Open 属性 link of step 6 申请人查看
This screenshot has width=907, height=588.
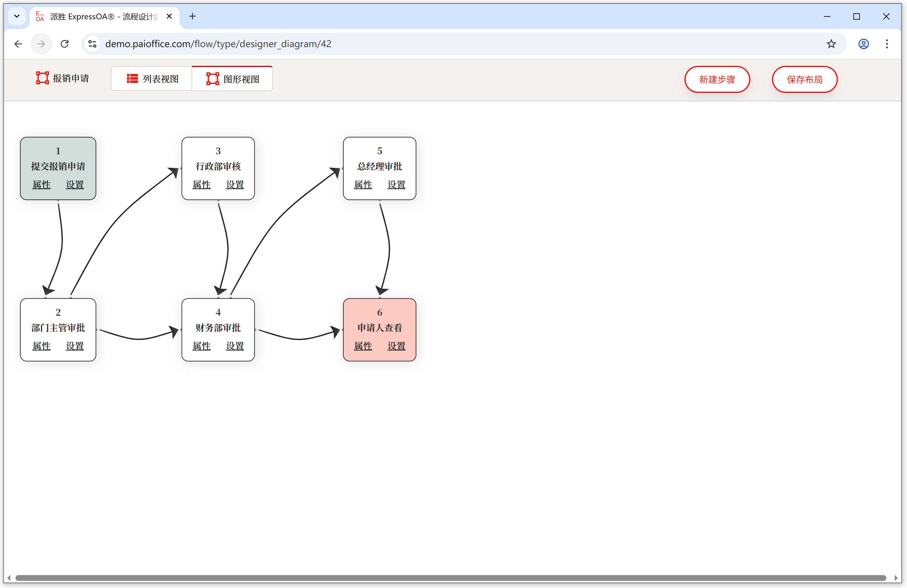[x=363, y=346]
